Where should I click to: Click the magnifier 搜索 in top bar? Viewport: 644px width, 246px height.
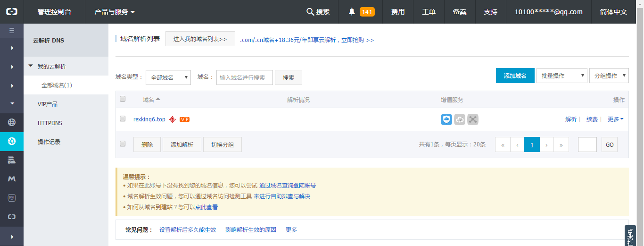(x=318, y=12)
